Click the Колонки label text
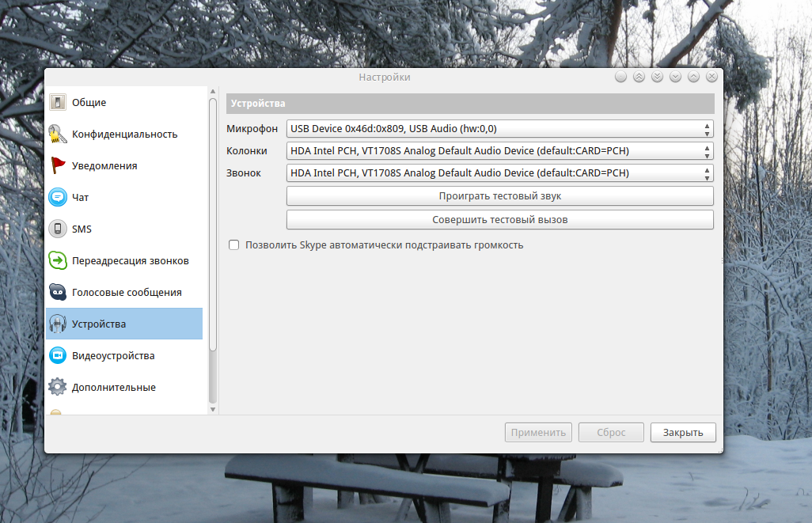The width and height of the screenshot is (812, 523). (246, 150)
